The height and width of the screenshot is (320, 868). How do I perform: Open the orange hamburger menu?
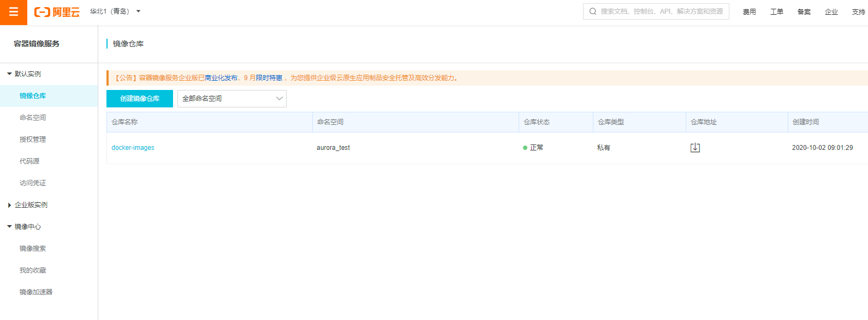coord(14,12)
